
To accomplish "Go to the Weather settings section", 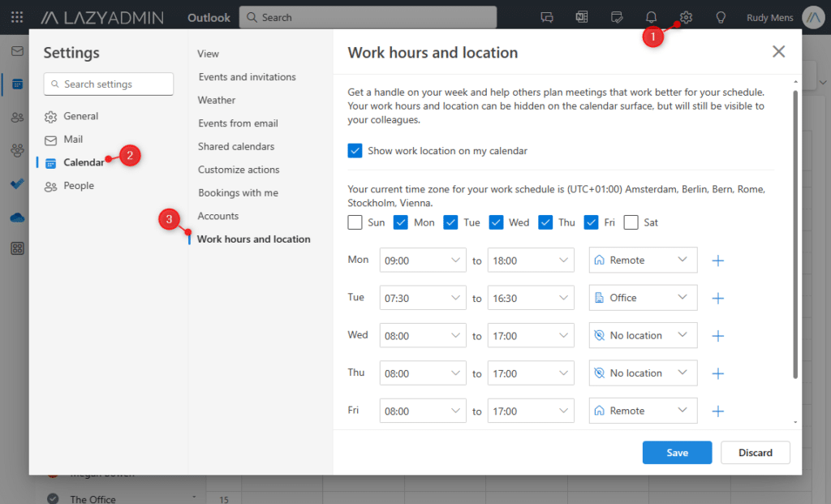I will pos(216,100).
